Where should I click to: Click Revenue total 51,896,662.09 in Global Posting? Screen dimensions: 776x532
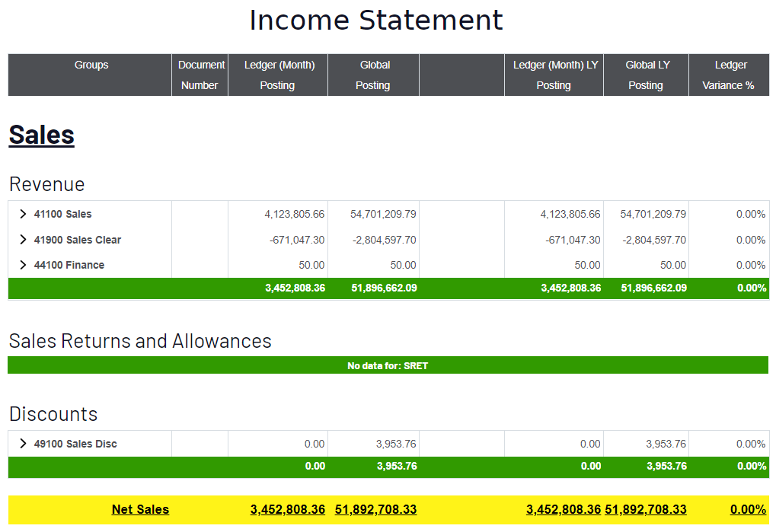pos(384,288)
